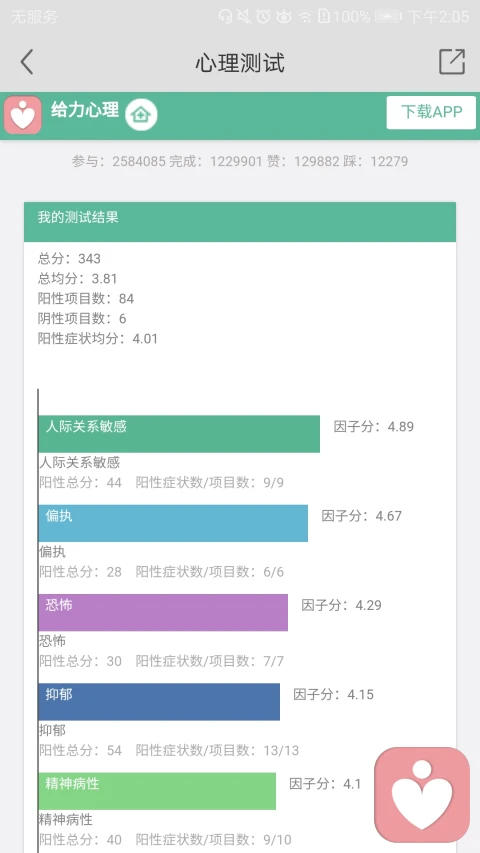
Task: Select the 恐怖 purple bar
Action: pos(163,613)
